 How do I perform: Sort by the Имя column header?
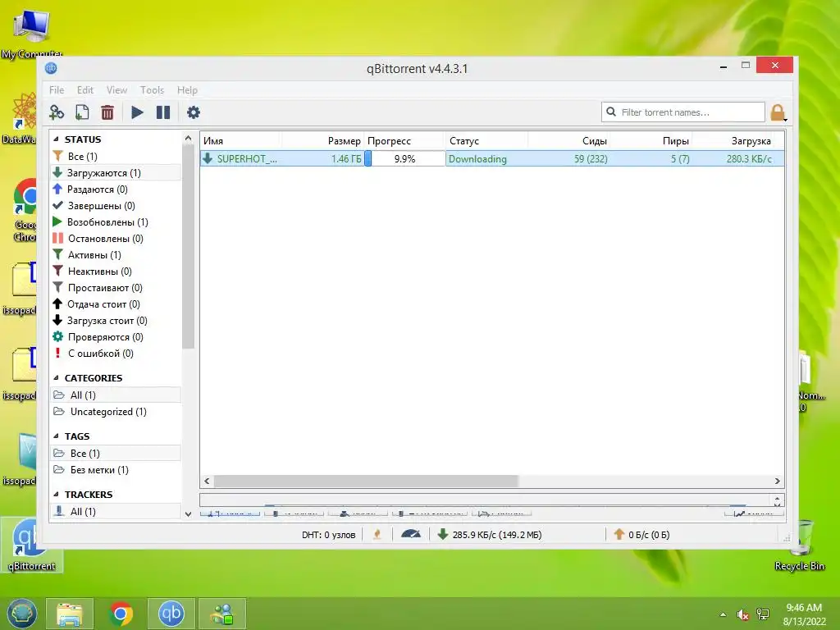[x=240, y=141]
